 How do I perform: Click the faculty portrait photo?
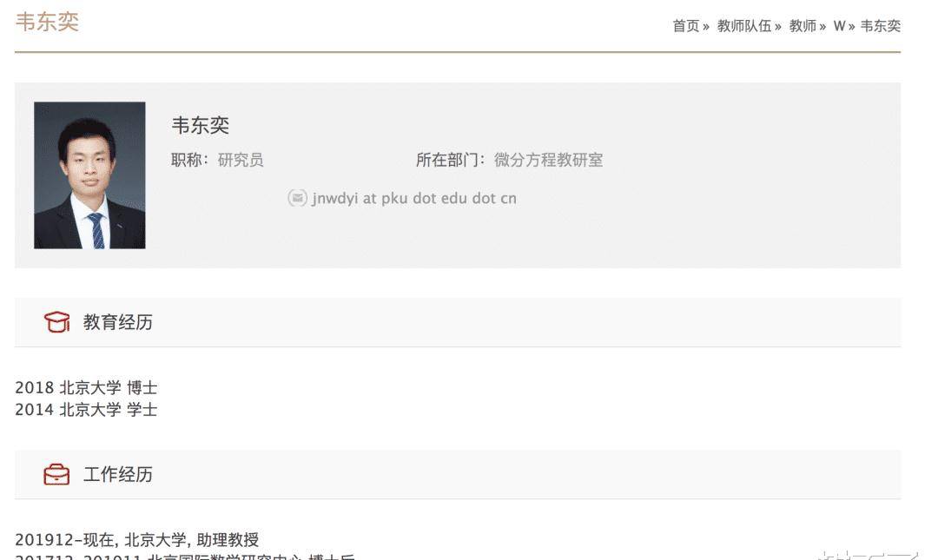(x=89, y=175)
